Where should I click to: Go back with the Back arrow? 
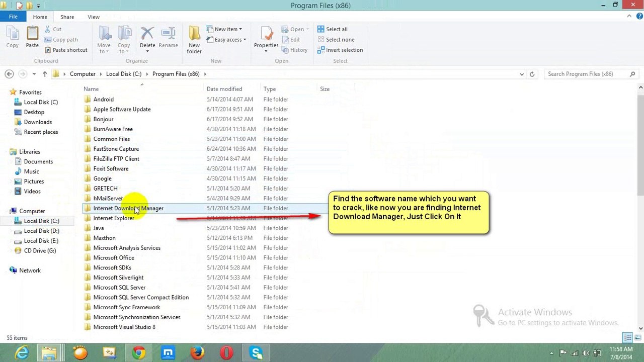[9, 74]
